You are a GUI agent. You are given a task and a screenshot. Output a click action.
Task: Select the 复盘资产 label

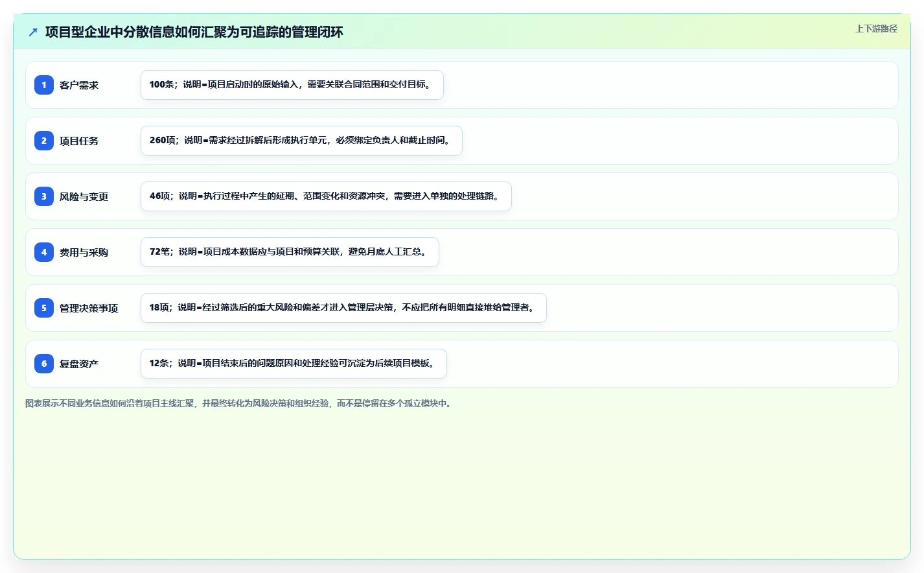click(79, 364)
